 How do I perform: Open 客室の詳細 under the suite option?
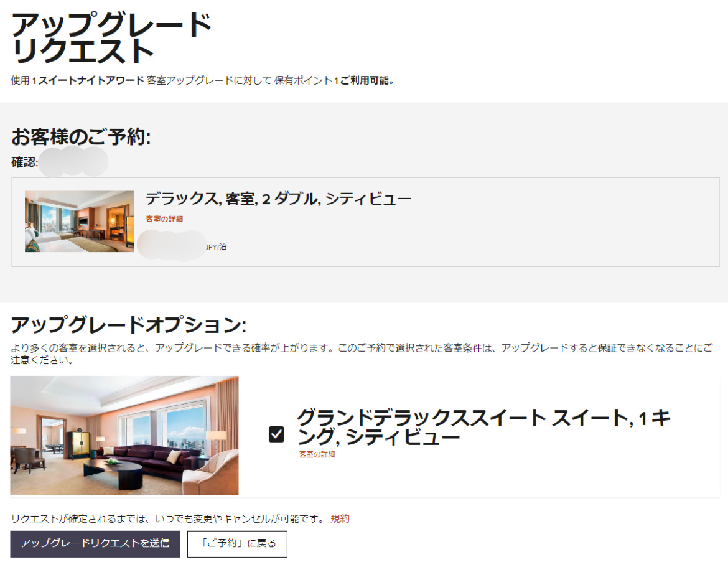point(317,455)
